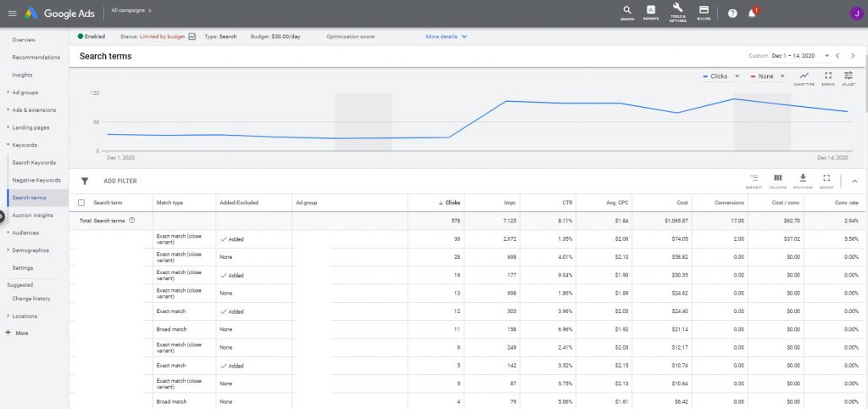This screenshot has height=409, width=868.
Task: Click the 9.04% CTR cell
Action: [x=565, y=276]
